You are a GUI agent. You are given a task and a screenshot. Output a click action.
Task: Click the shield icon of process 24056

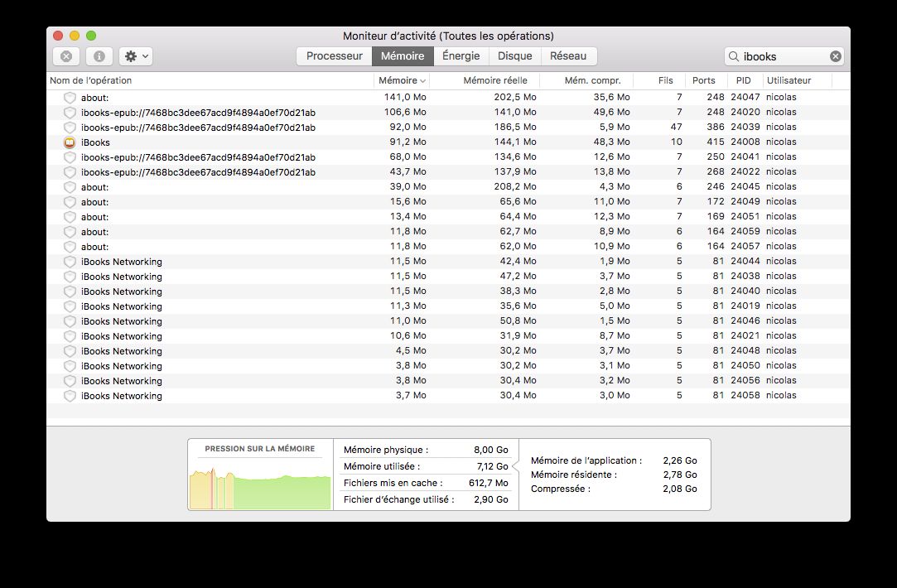pos(70,380)
